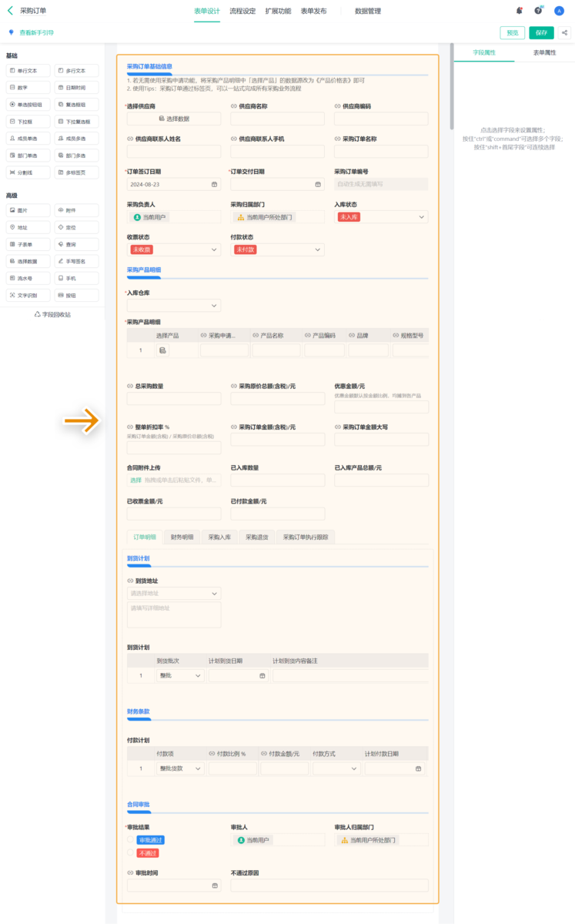Image resolution: width=575 pixels, height=924 pixels.
Task: Switch to the 扩展功能 tab
Action: pyautogui.click(x=278, y=11)
